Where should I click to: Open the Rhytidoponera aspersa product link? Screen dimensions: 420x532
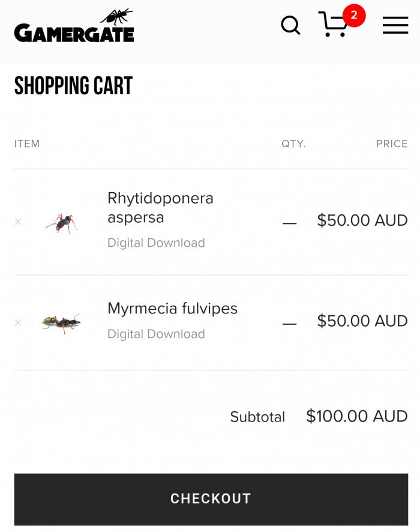160,207
